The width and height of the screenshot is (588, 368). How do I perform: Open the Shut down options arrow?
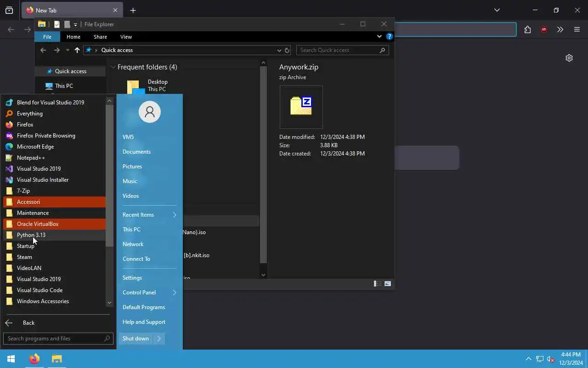[x=159, y=339]
